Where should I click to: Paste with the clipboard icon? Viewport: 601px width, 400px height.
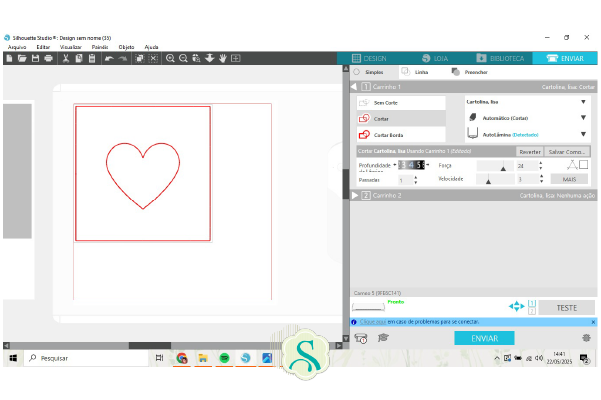pos(92,58)
